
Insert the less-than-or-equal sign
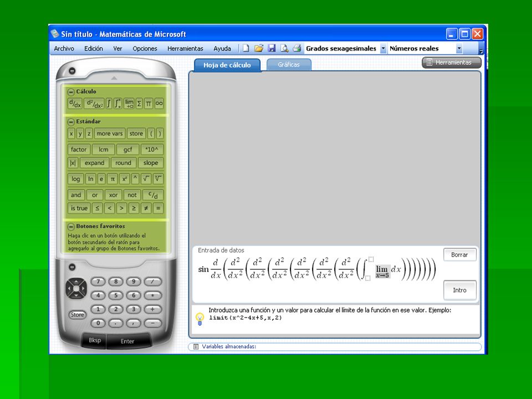tap(97, 208)
